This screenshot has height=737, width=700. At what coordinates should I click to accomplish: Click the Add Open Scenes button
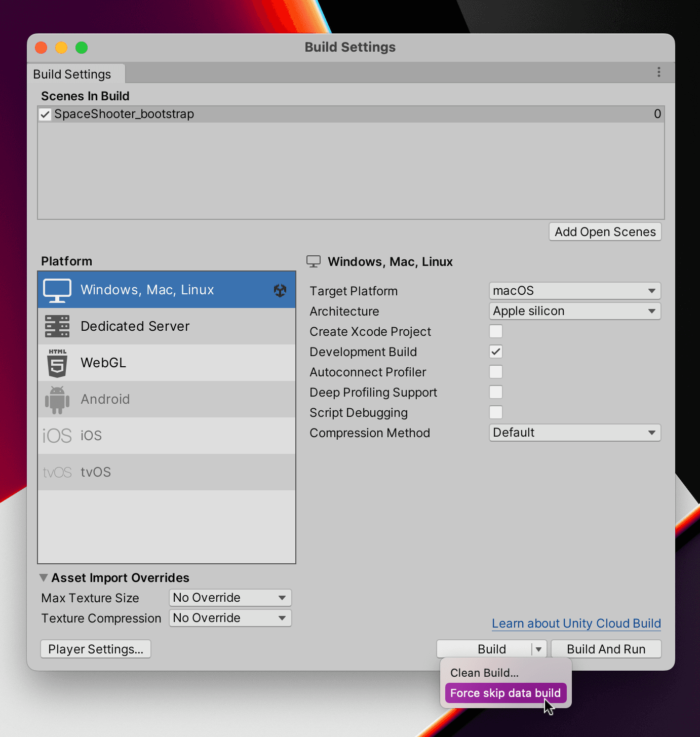[605, 232]
